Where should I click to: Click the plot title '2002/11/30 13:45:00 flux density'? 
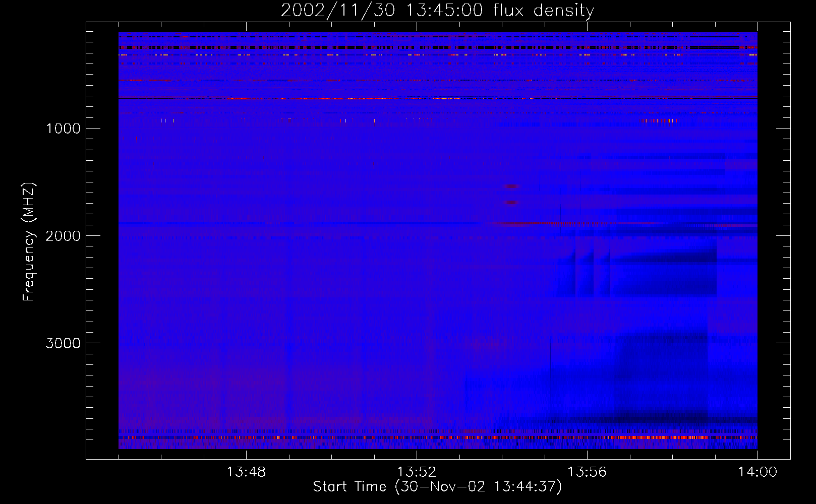(x=437, y=11)
